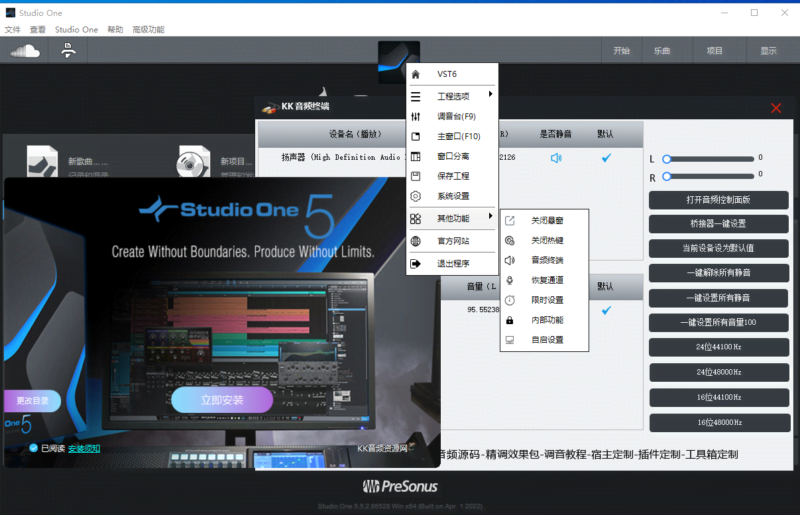The image size is (800, 515).
Task: Click the PreSonus logo at bottom
Action: (x=400, y=486)
